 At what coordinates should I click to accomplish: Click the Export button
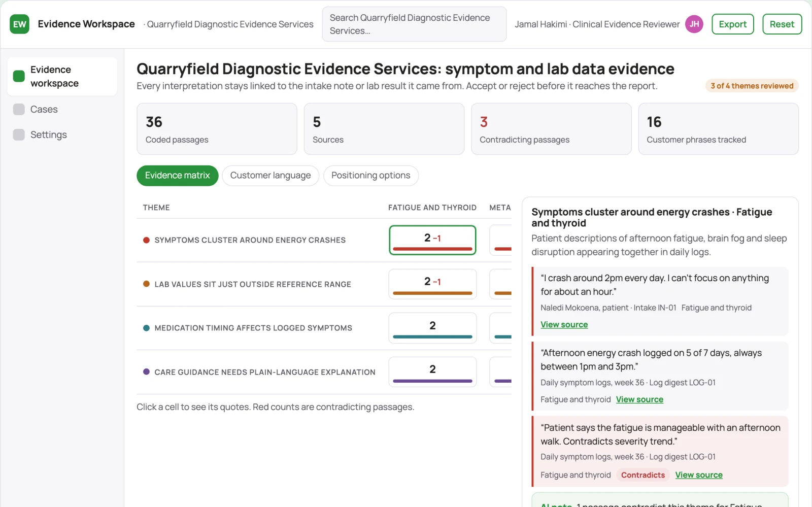click(x=733, y=24)
